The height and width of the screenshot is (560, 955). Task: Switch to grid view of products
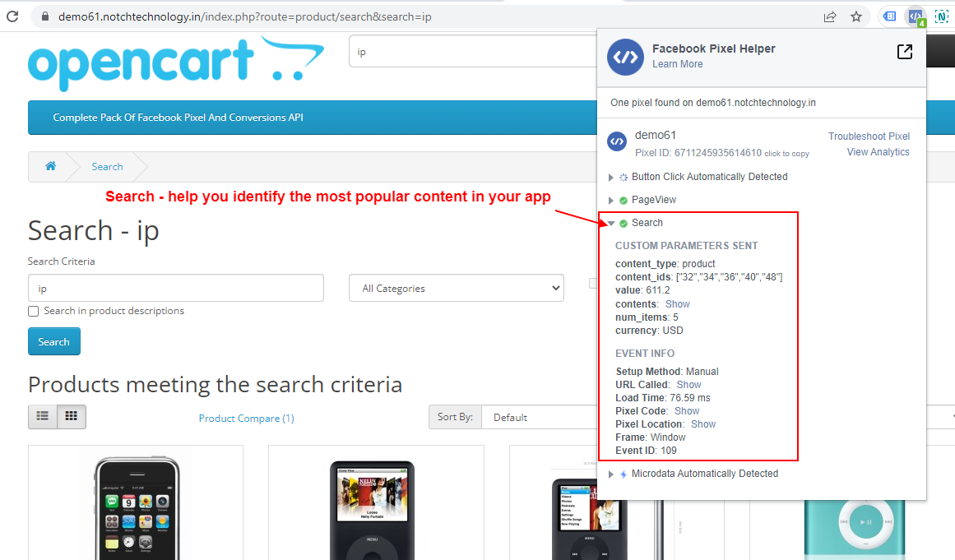point(72,416)
